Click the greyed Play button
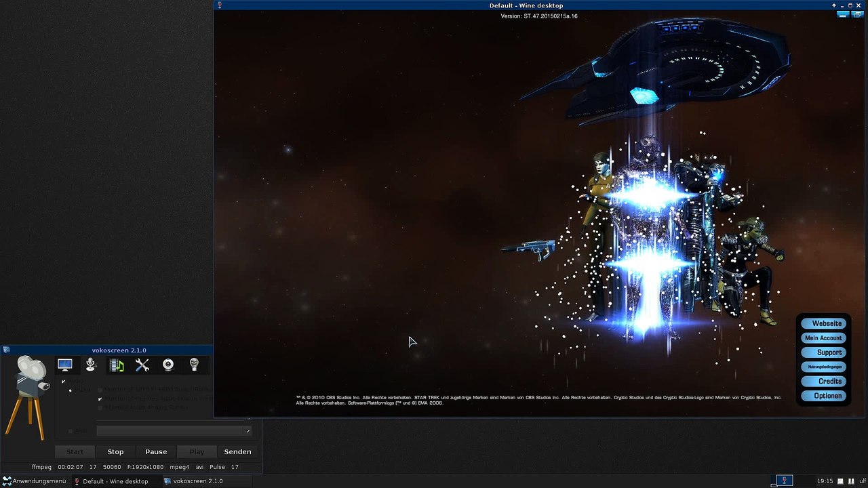 coord(197,451)
